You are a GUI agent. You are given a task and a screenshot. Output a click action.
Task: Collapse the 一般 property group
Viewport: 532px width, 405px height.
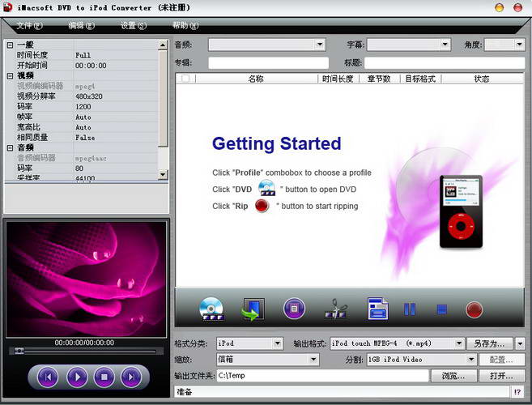point(11,45)
